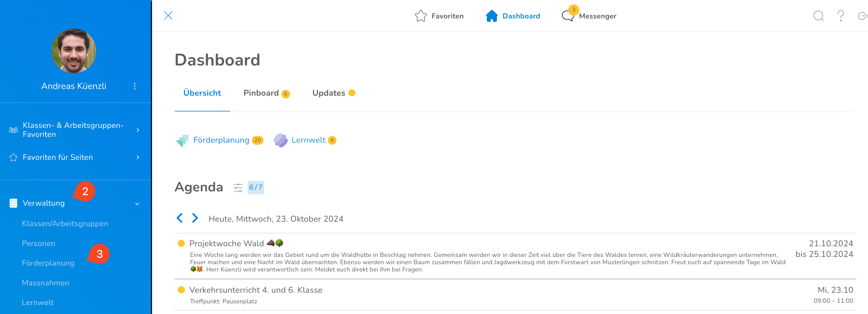
Task: Click the Förderplanung arrow icon
Action: click(182, 140)
